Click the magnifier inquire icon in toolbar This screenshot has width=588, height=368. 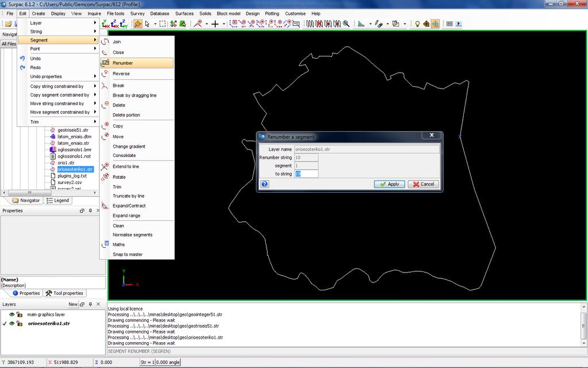(x=346, y=24)
